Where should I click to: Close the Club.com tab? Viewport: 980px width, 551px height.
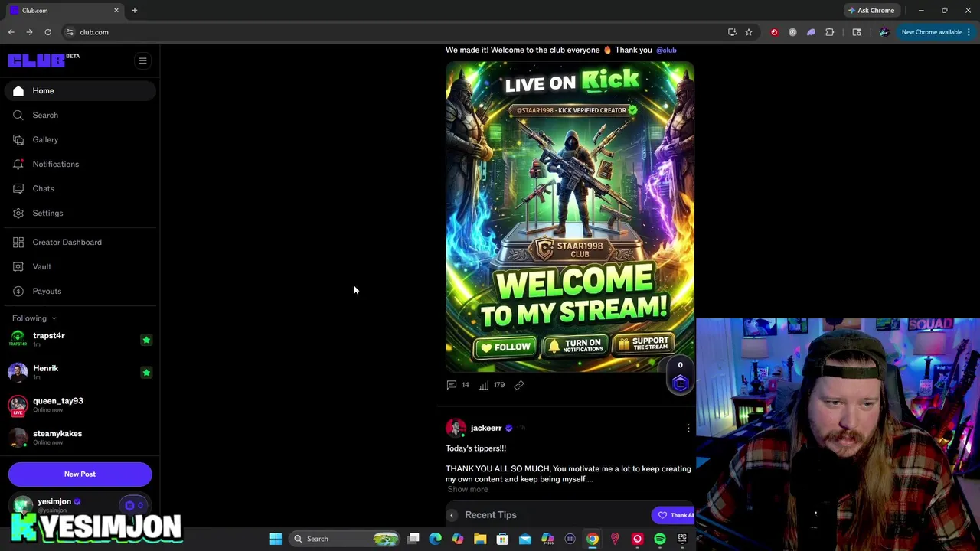(116, 10)
